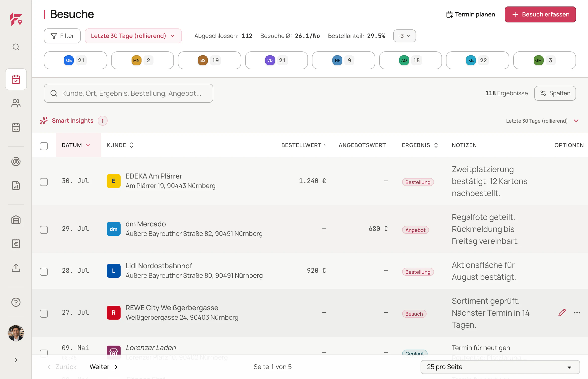
Task: Click the Besuch erfassen button
Action: pyautogui.click(x=540, y=14)
